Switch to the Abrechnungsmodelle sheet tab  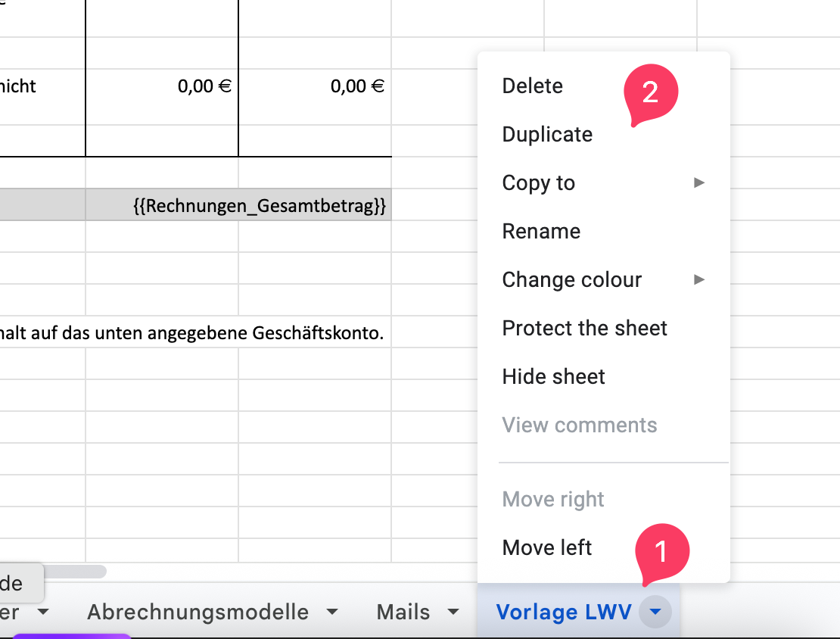coord(198,613)
